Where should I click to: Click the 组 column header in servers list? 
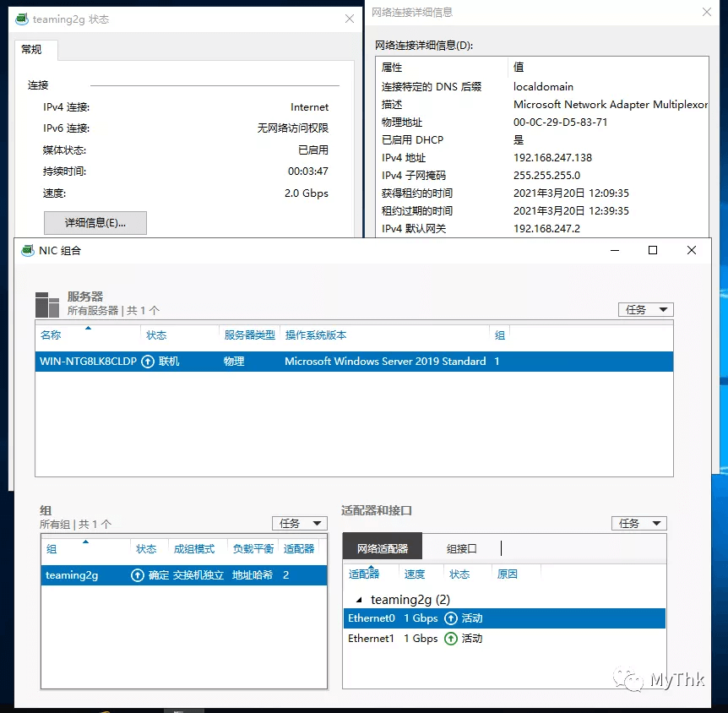(x=500, y=335)
